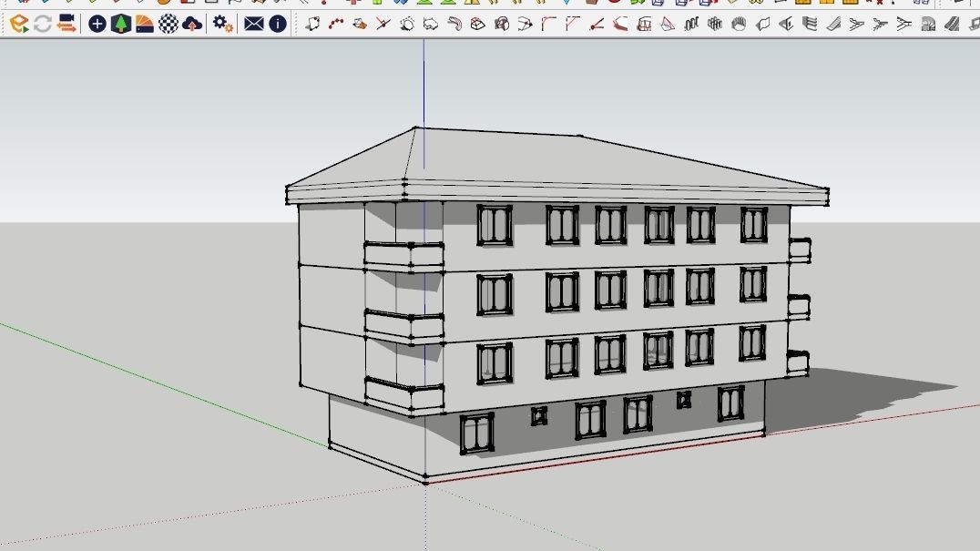Click the cloud upload icon

point(192,24)
